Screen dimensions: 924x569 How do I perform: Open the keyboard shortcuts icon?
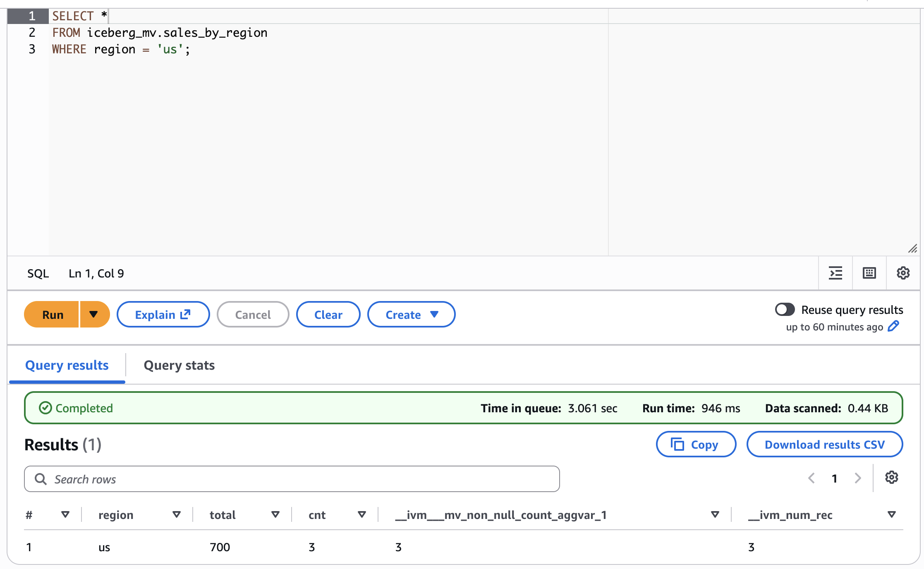click(869, 273)
